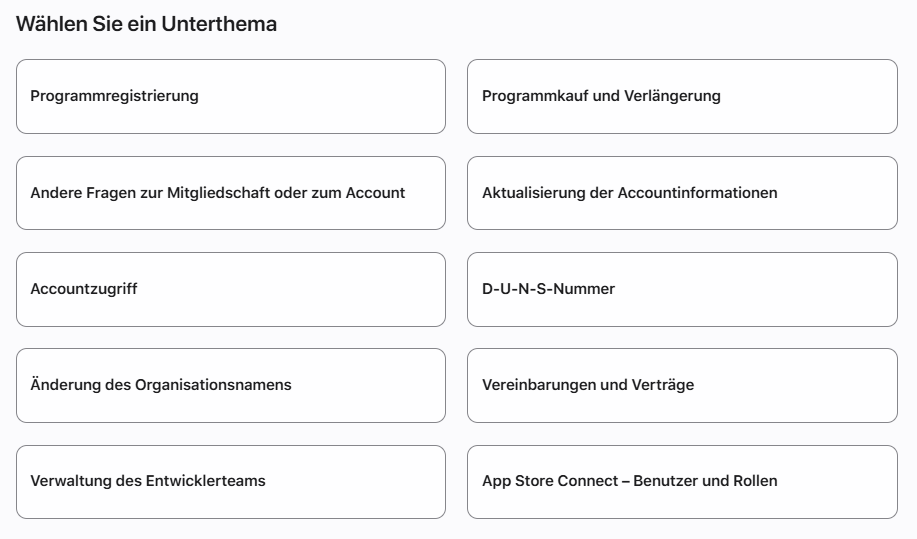Select the Programmregistrierung subtopic
917x539 pixels.
point(231,96)
